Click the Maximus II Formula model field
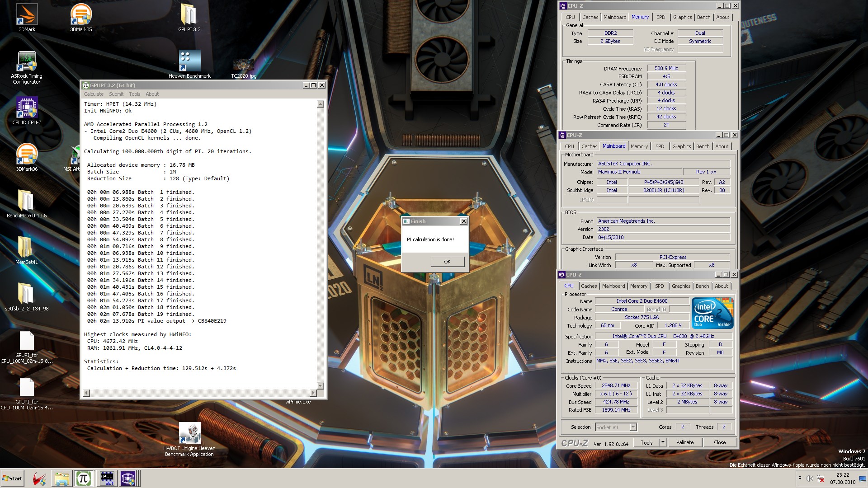The width and height of the screenshot is (868, 488). (x=639, y=172)
